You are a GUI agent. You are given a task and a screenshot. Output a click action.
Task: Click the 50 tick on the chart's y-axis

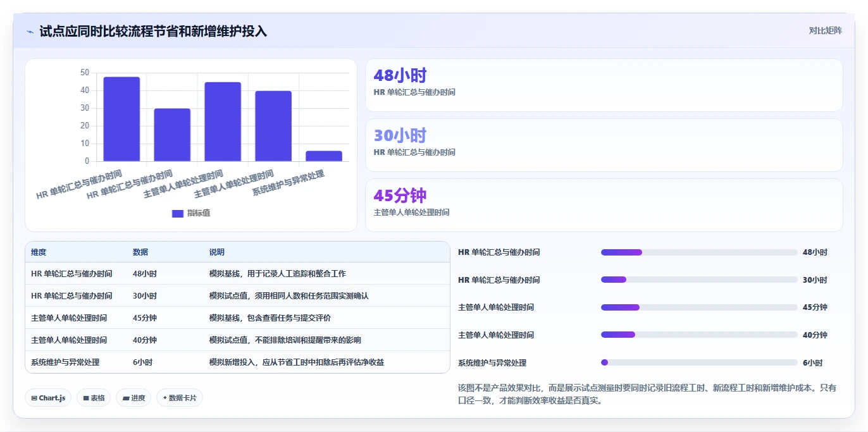tap(85, 73)
